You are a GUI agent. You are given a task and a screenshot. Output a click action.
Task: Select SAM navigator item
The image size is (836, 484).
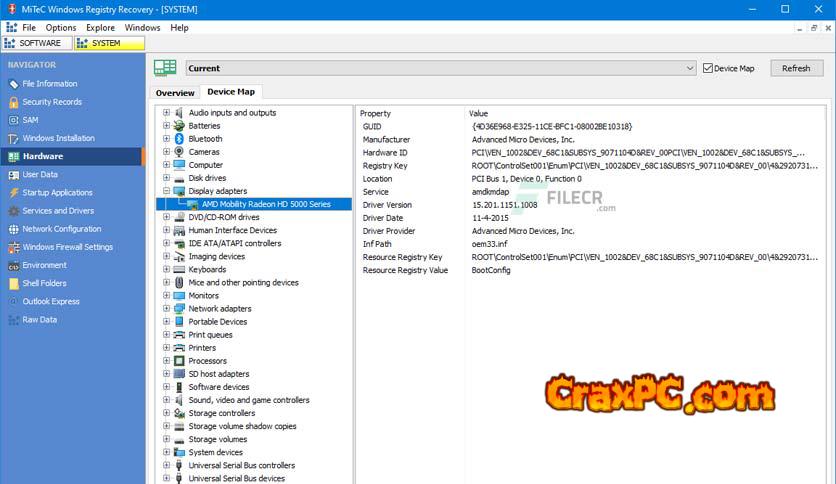pos(30,120)
